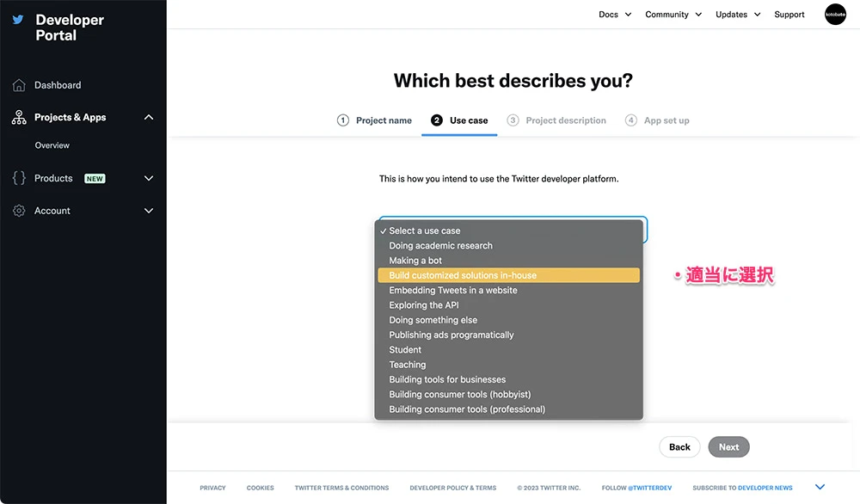This screenshot has height=504, width=860.
Task: Expand the Account sidebar section
Action: click(149, 211)
